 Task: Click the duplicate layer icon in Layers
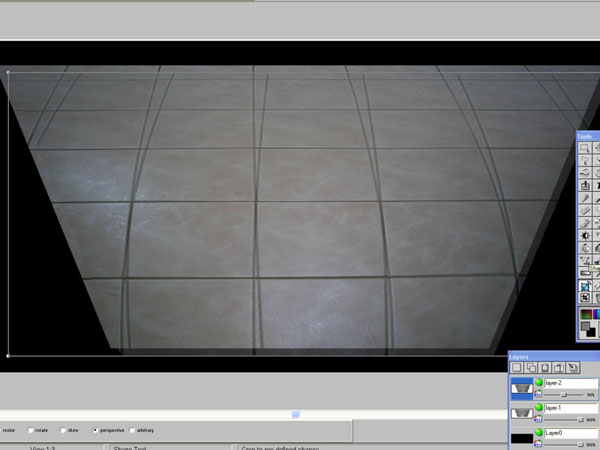531,368
